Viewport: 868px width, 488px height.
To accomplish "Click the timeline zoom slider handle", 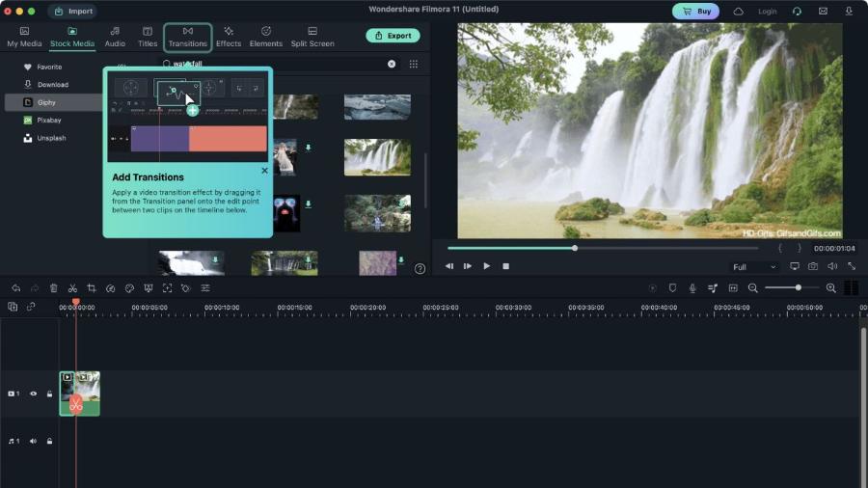I will (799, 287).
